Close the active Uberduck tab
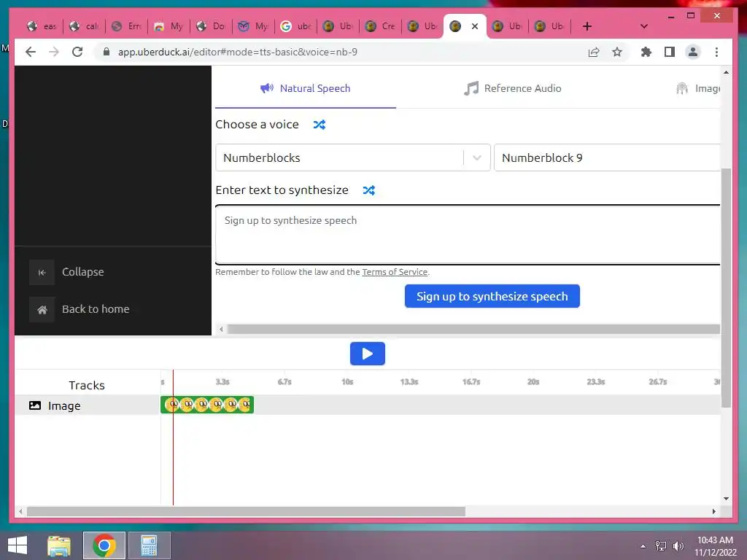The image size is (747, 560). point(474,26)
